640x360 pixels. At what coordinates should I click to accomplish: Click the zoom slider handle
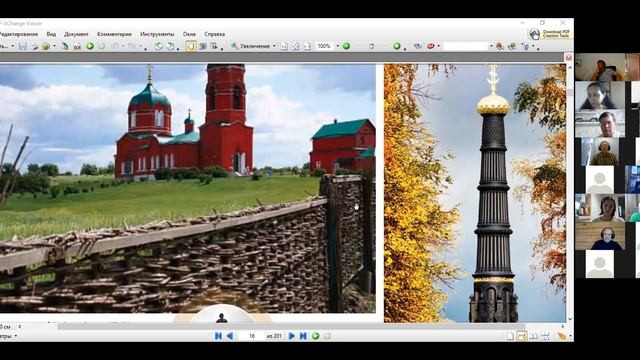371,47
